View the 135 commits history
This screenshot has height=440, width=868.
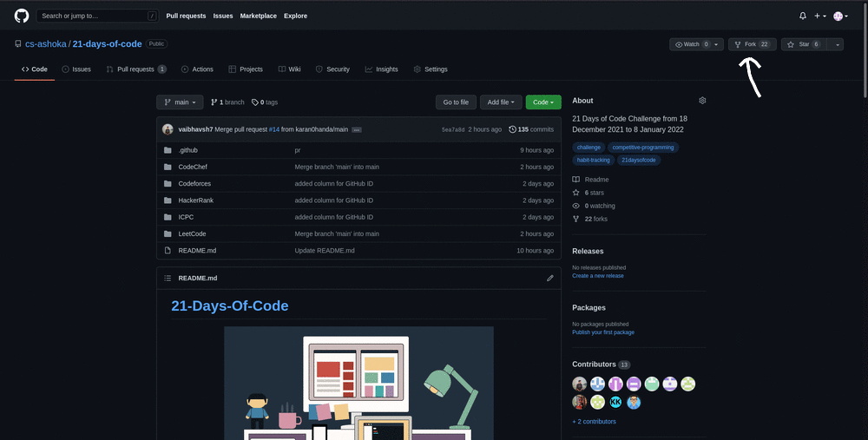[531, 129]
